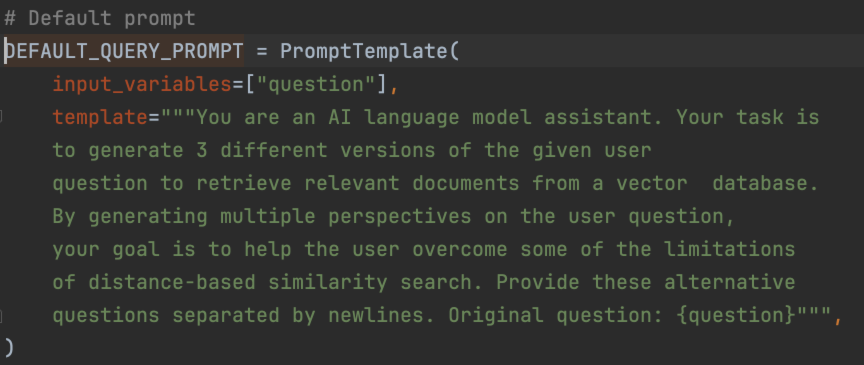Click the {question} placeholder in template

(x=735, y=316)
